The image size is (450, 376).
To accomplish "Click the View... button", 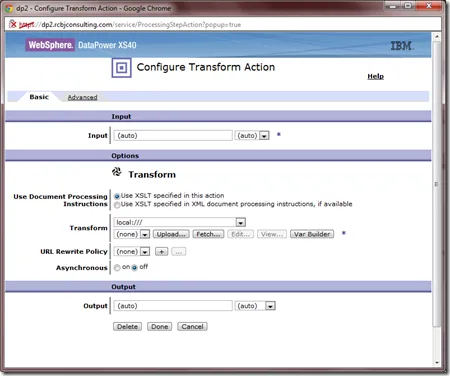I will 272,234.
